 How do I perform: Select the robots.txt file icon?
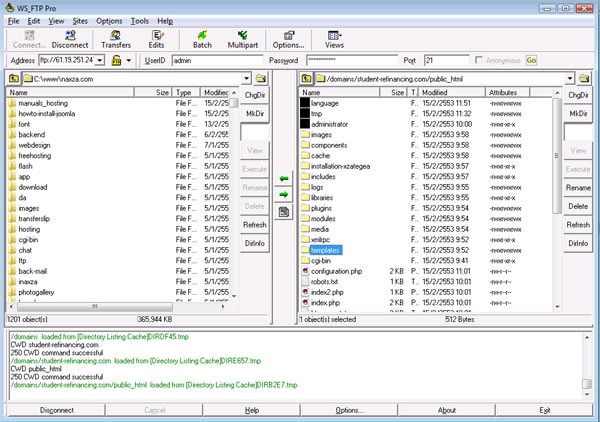pyautogui.click(x=305, y=282)
